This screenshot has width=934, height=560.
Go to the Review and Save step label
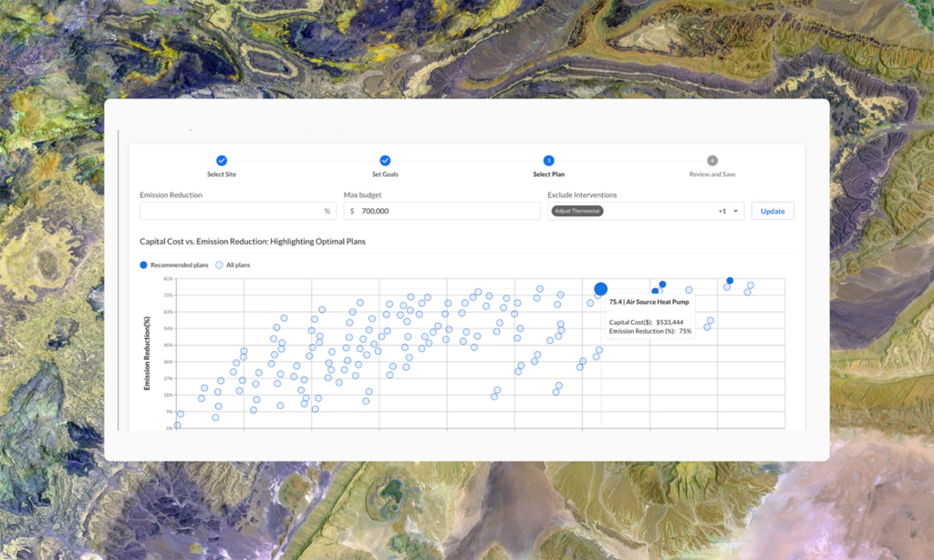(712, 174)
